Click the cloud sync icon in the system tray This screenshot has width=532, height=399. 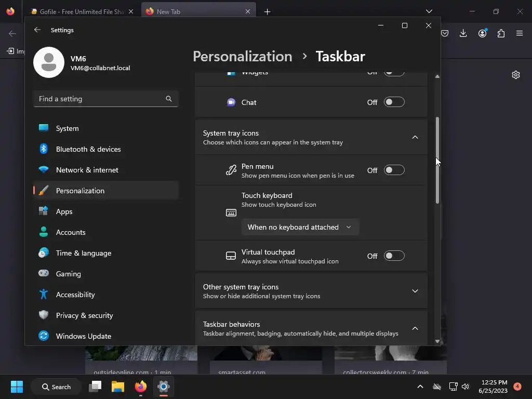click(x=437, y=387)
